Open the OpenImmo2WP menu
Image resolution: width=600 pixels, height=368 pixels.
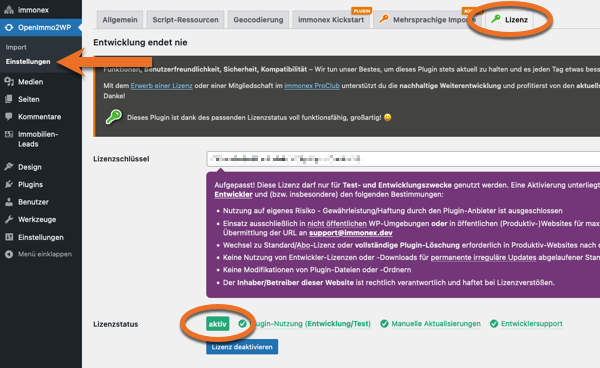[41, 28]
